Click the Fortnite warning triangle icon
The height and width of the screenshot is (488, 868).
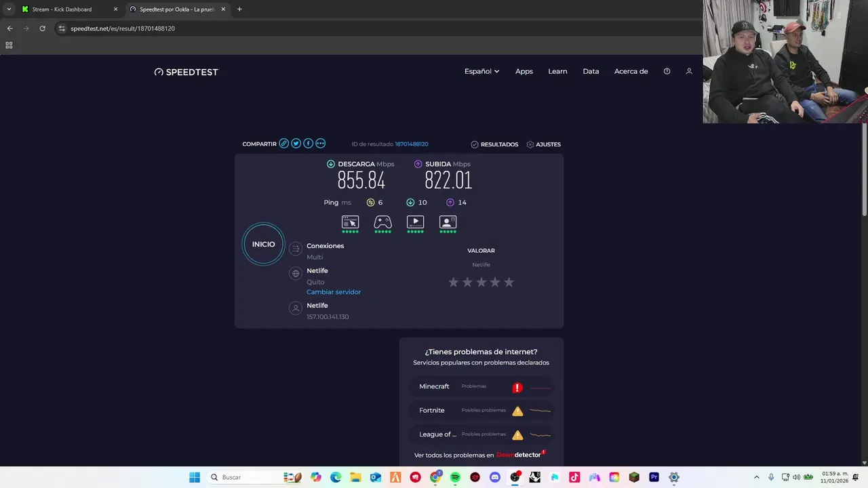point(517,411)
